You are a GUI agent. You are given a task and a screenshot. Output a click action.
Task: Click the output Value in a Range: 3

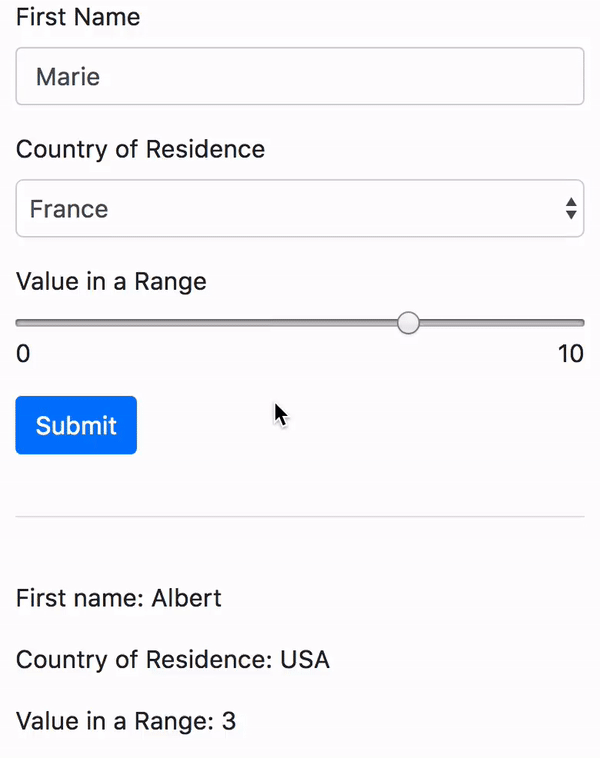[x=126, y=721]
